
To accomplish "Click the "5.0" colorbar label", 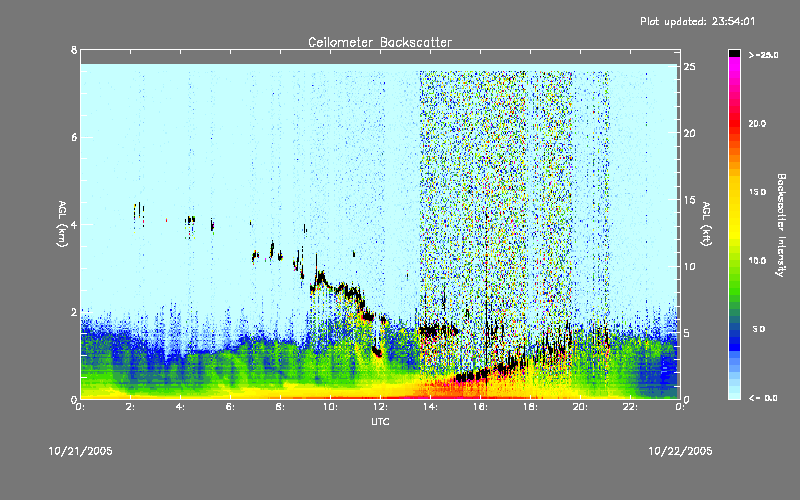I will tap(759, 329).
